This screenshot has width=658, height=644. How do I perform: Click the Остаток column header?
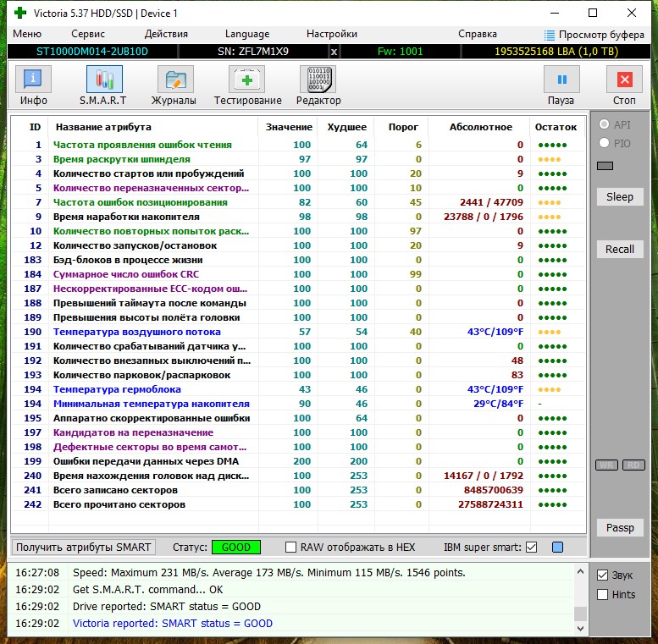(x=556, y=127)
